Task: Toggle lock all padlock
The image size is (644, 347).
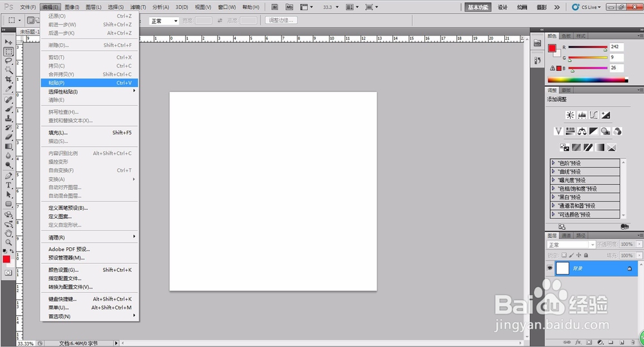Action: tap(586, 256)
